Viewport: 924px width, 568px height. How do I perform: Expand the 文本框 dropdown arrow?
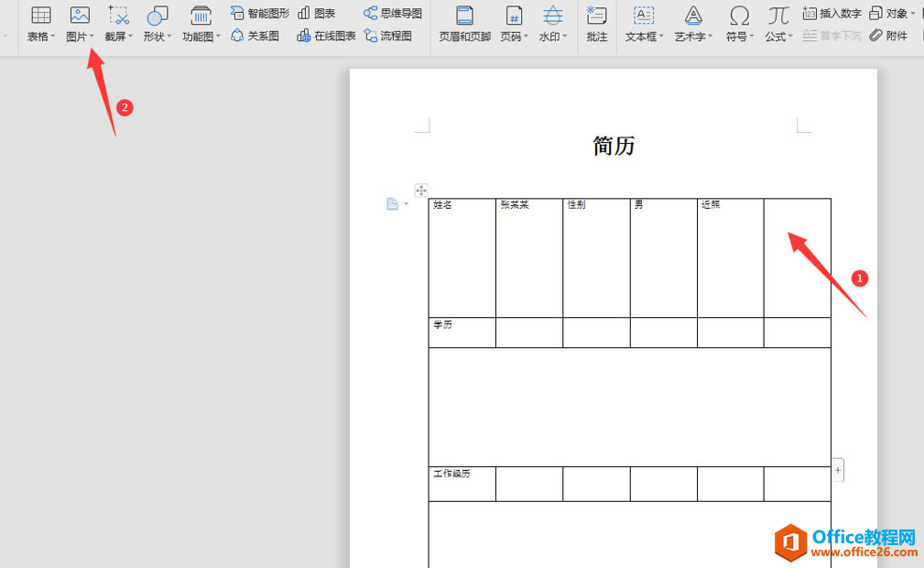[661, 37]
